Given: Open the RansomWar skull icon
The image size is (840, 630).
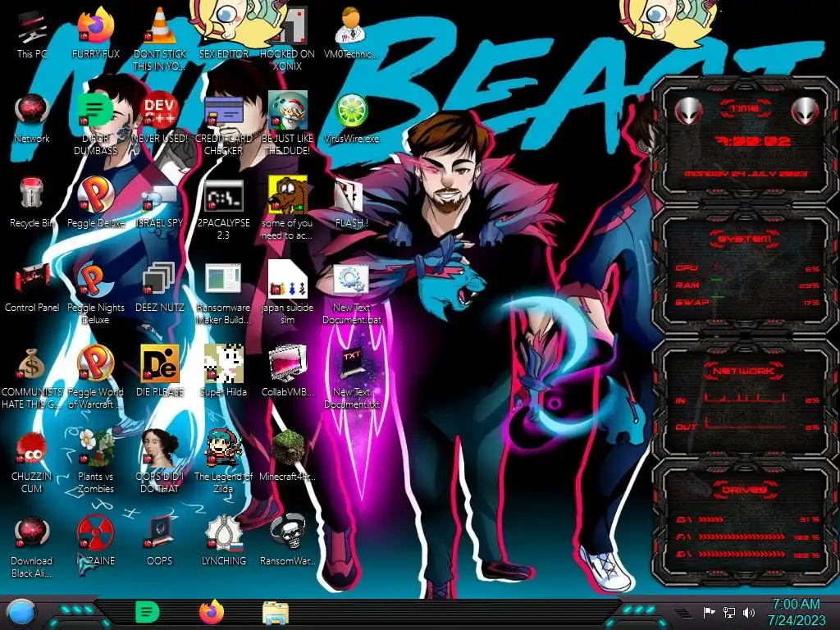Looking at the screenshot, I should pyautogui.click(x=287, y=540).
